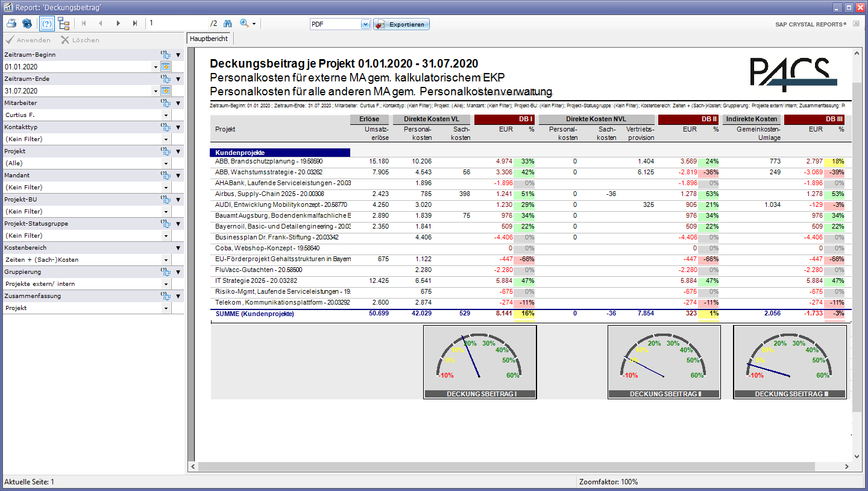Click the report title Deckungsbeitrag je Projekt

[344, 64]
